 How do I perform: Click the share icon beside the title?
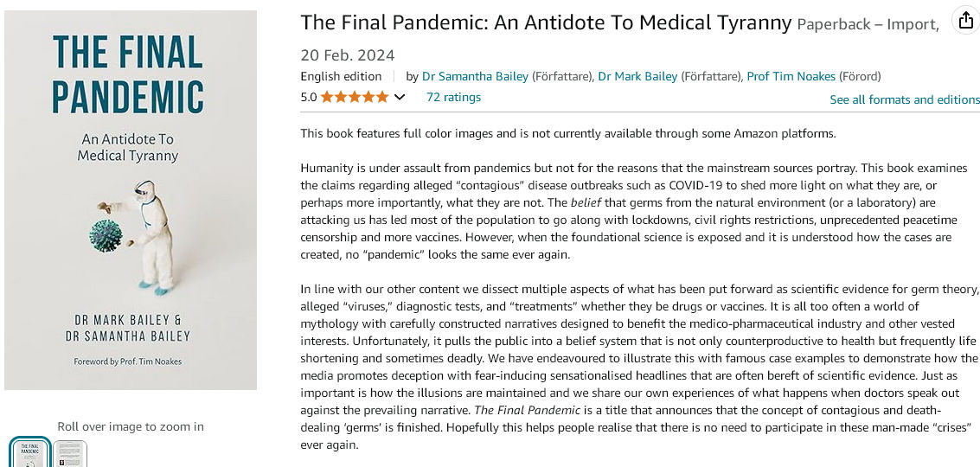coord(965,21)
